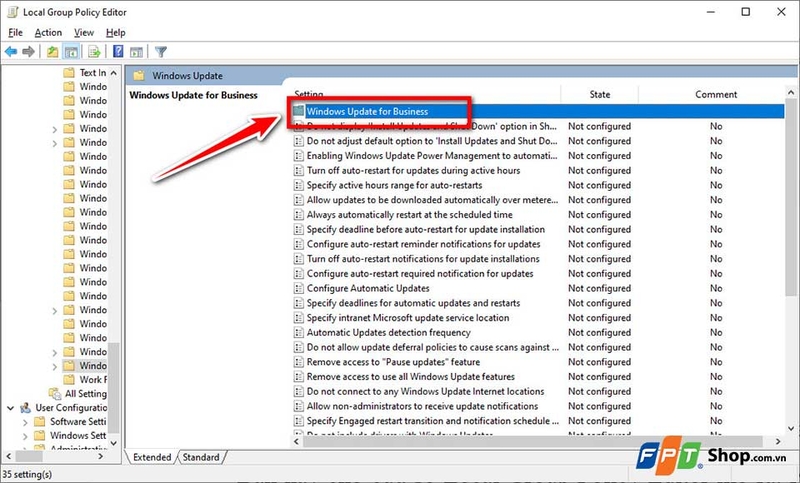Sort by the State column header
The width and height of the screenshot is (800, 483).
point(599,94)
